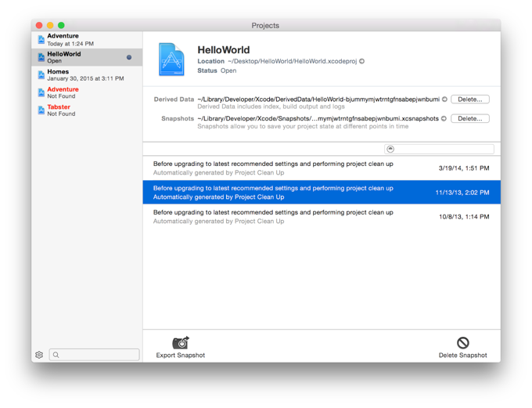532x408 pixels.
Task: Select the Homes project in the list
Action: pos(87,74)
